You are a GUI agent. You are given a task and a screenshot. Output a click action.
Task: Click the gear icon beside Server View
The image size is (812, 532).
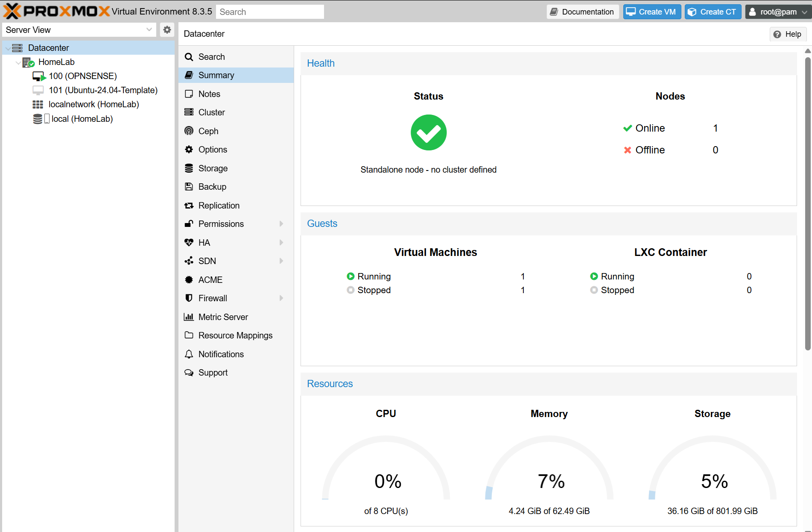point(167,30)
